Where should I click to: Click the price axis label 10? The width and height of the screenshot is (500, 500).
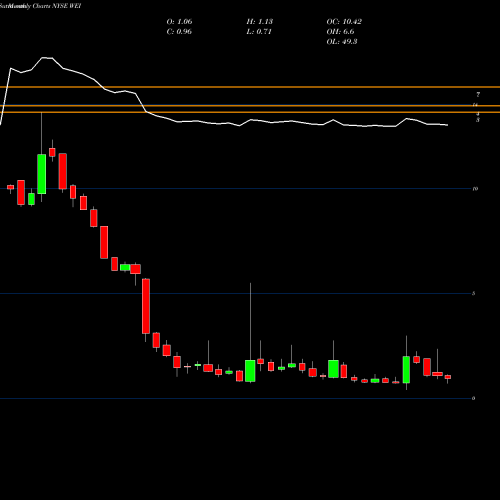tap(475, 189)
